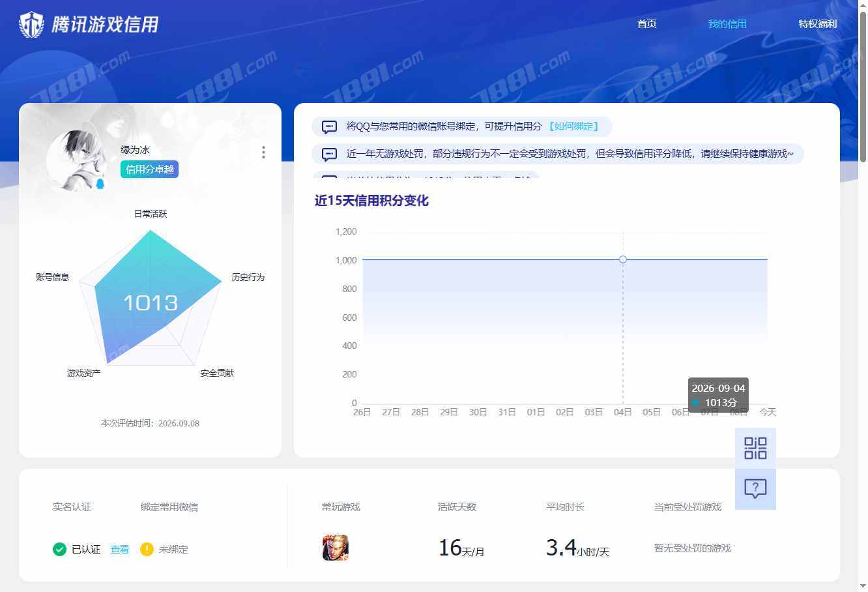Click the 3.4小时/天 average duration value
The width and height of the screenshot is (868, 592).
(577, 548)
